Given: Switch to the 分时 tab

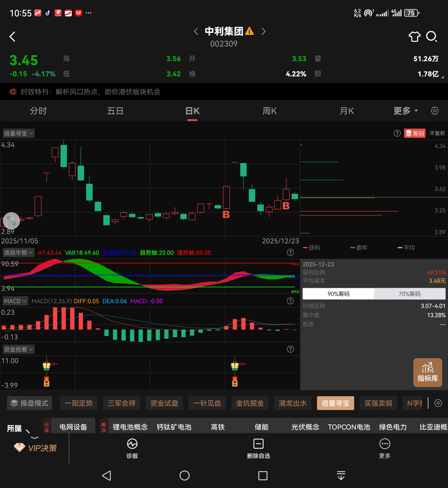Looking at the screenshot, I should (38, 111).
